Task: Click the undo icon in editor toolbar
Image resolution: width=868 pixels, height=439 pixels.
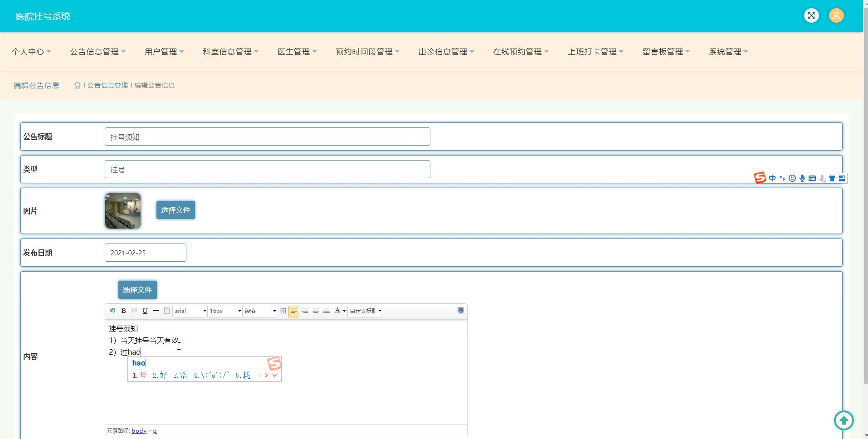Action: click(112, 311)
